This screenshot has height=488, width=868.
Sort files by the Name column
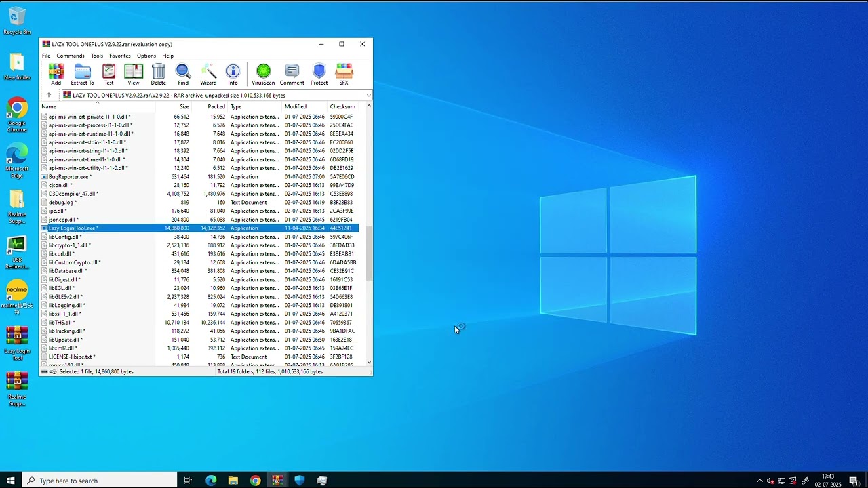[97, 106]
